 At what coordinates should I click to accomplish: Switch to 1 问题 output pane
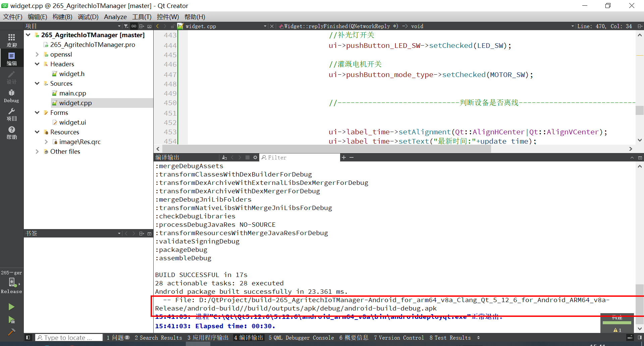[x=118, y=338]
